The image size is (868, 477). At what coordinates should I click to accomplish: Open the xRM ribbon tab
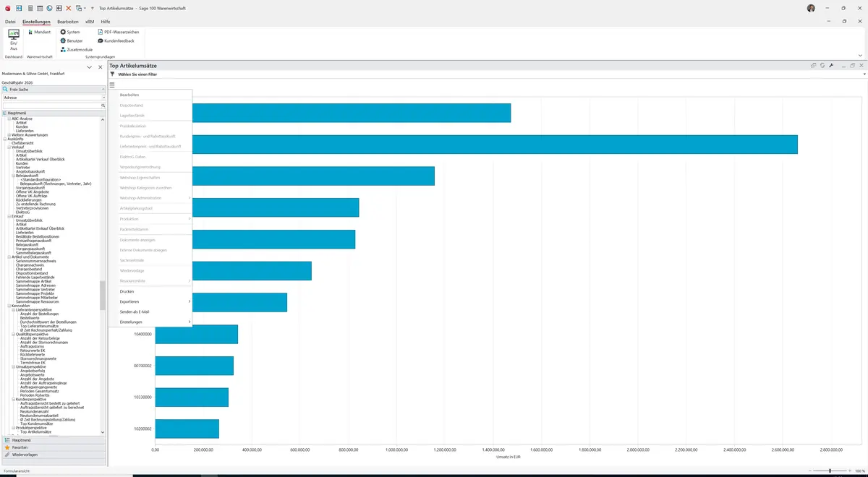90,22
